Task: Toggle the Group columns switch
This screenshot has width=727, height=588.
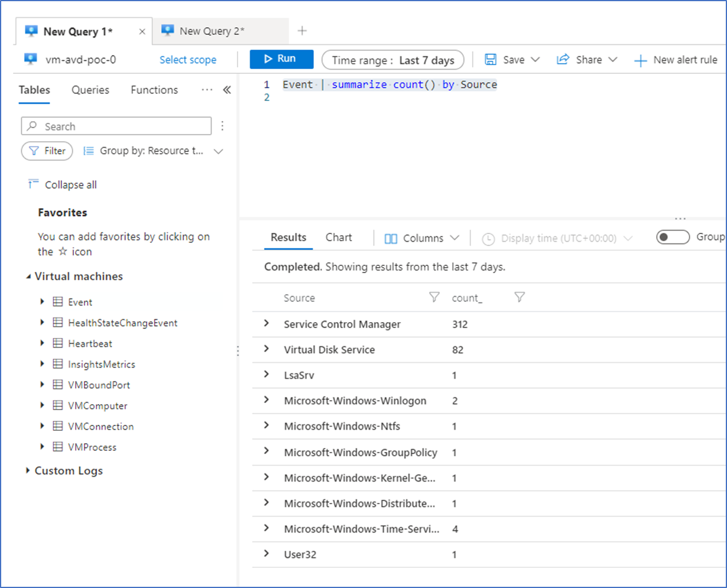Action: pyautogui.click(x=673, y=237)
